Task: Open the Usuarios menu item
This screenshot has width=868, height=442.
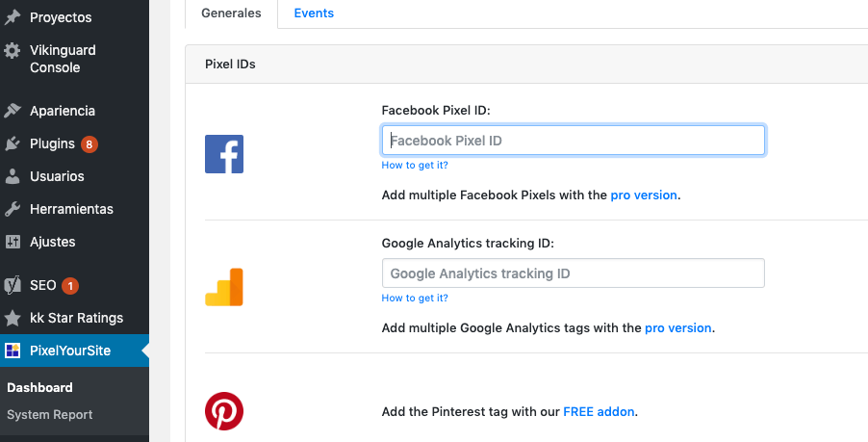Action: pyautogui.click(x=57, y=176)
